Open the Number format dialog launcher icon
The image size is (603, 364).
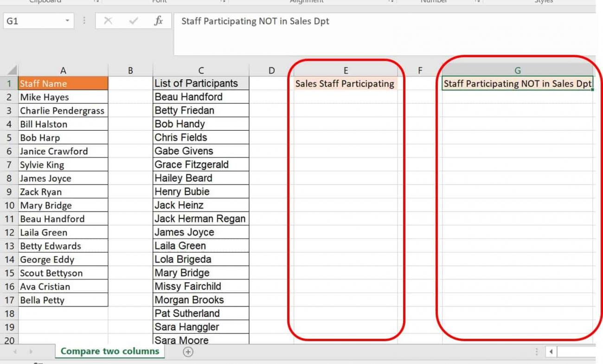[x=477, y=2]
